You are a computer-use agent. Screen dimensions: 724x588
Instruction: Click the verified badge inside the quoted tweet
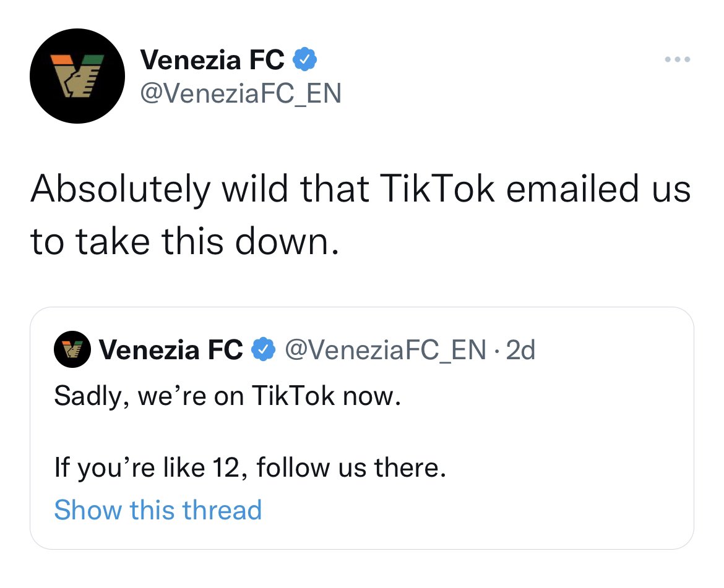pyautogui.click(x=263, y=349)
